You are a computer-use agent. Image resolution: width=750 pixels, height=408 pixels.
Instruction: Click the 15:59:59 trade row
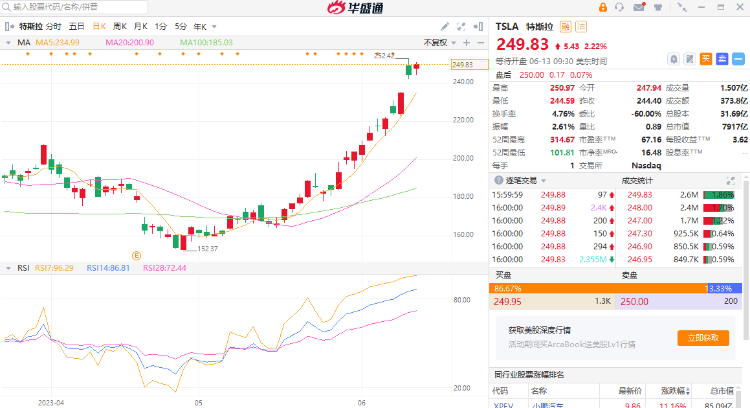pyautogui.click(x=552, y=195)
